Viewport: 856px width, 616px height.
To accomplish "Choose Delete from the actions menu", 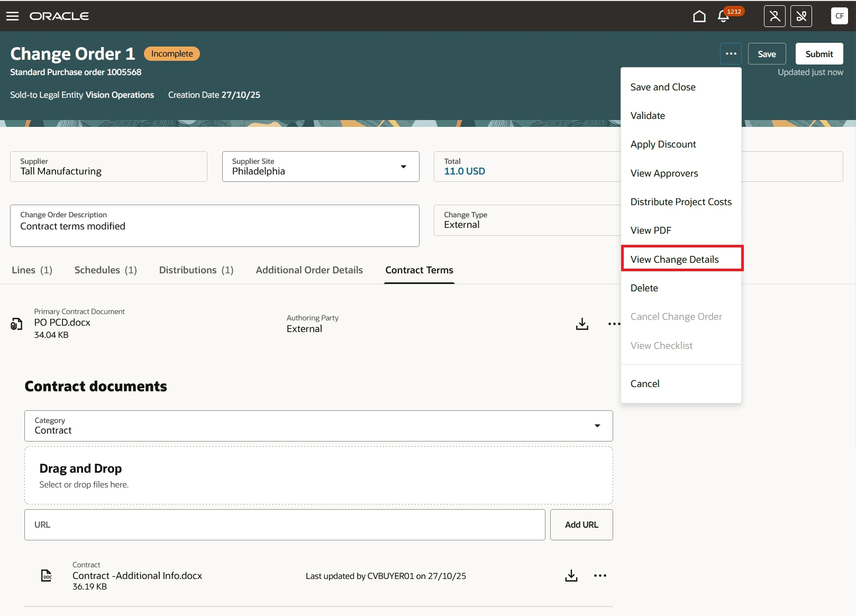I will pos(644,288).
